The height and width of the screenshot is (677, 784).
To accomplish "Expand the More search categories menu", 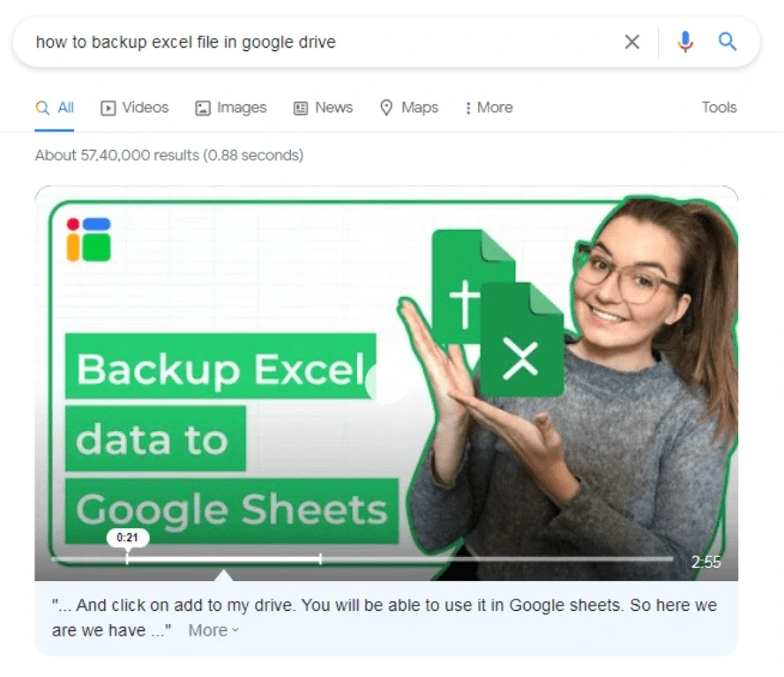I will click(x=489, y=108).
